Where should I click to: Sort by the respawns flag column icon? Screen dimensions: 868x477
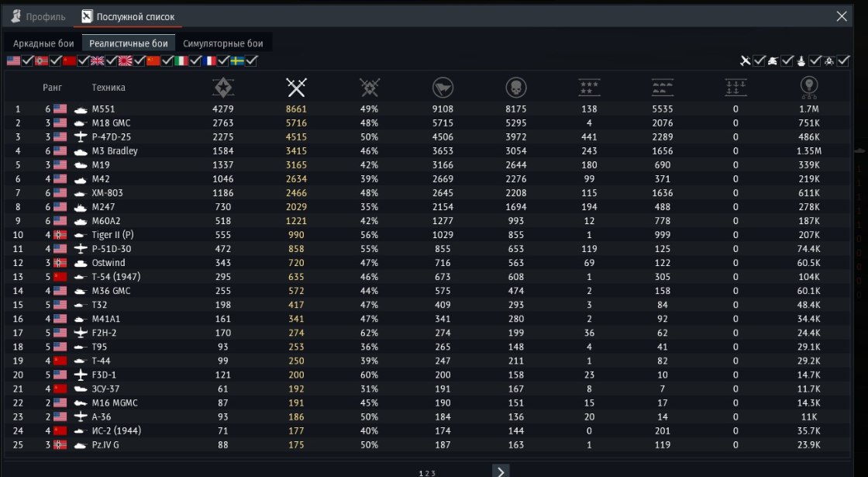click(x=443, y=87)
